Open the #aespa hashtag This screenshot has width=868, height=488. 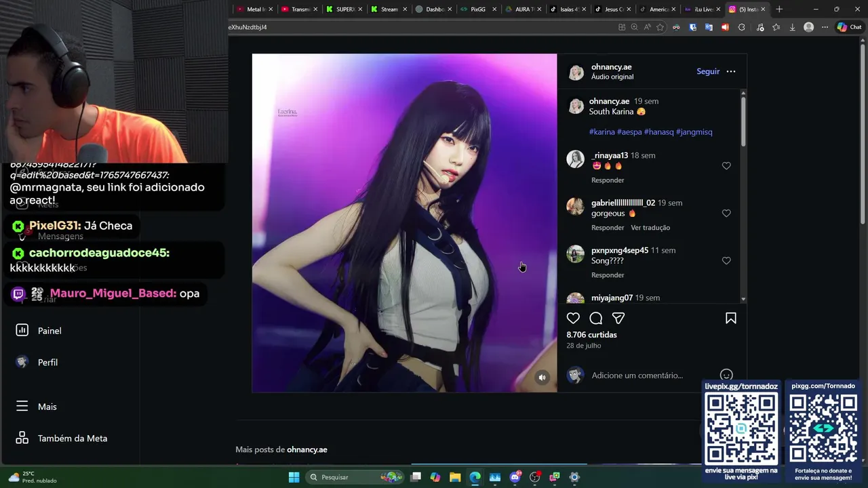[629, 131]
